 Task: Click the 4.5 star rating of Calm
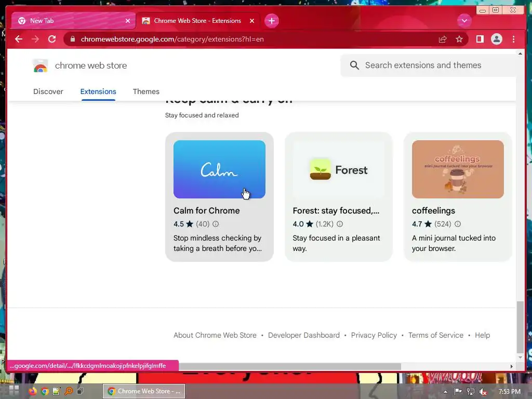click(x=183, y=224)
